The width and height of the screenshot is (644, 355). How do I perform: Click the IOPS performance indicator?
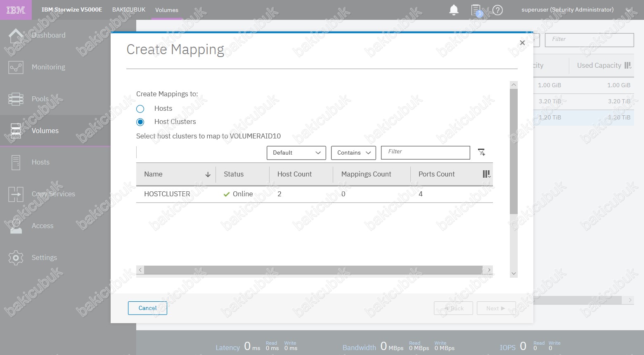530,346
